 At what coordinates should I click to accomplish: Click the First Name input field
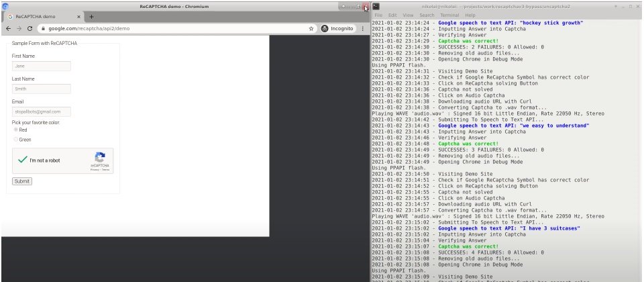pyautogui.click(x=42, y=66)
